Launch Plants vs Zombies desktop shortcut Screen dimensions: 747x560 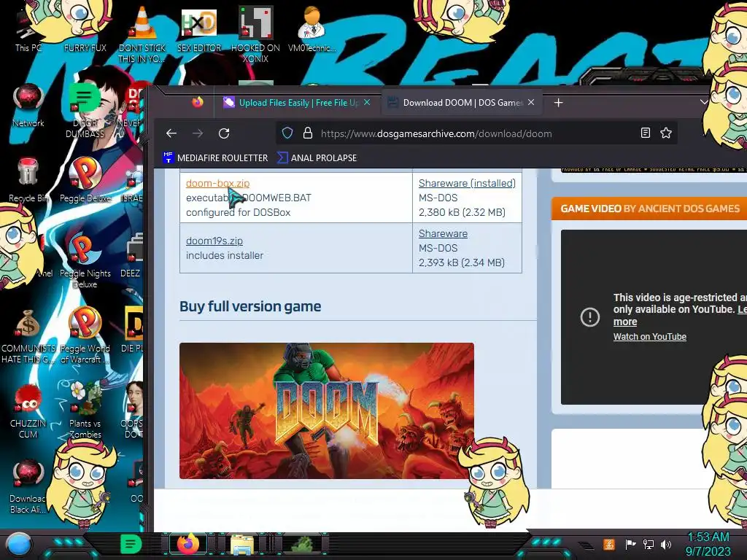(x=85, y=411)
